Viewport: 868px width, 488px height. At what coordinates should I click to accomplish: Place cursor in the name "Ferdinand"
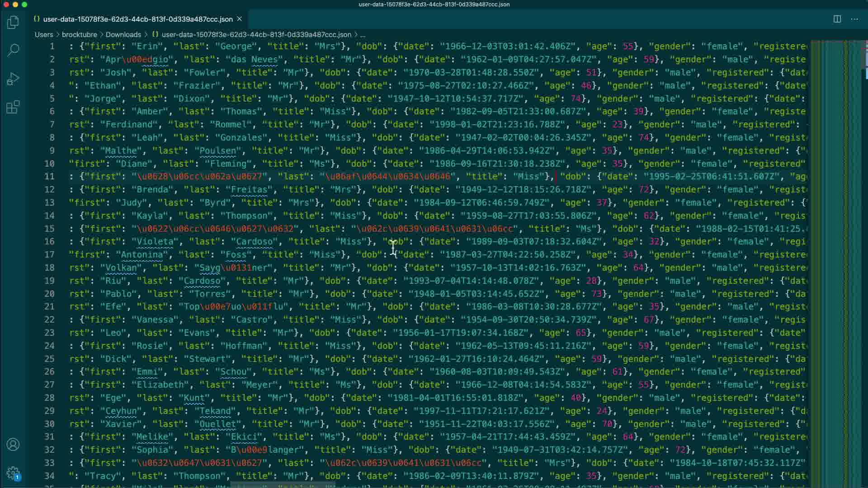[128, 125]
